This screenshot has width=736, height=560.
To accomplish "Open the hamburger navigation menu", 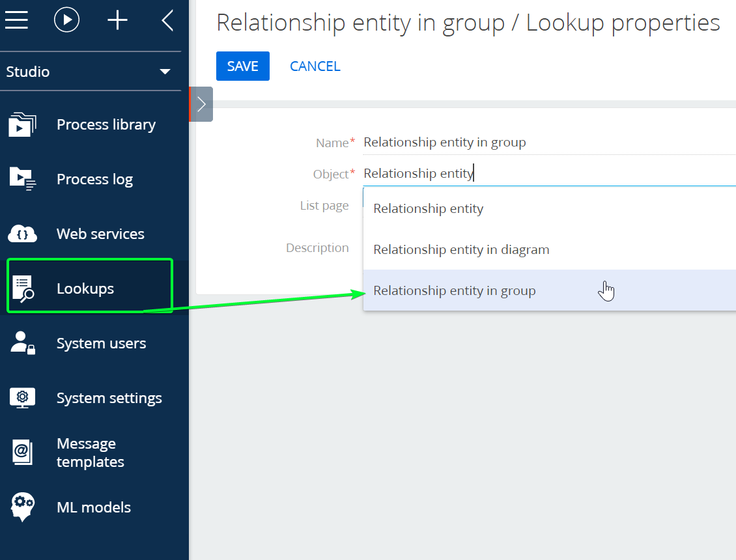I will click(x=16, y=20).
